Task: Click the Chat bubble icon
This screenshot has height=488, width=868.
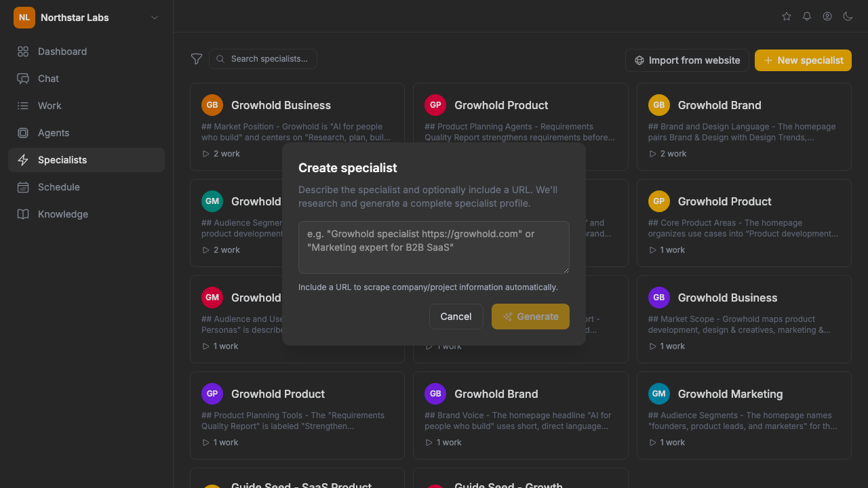Action: [x=23, y=79]
